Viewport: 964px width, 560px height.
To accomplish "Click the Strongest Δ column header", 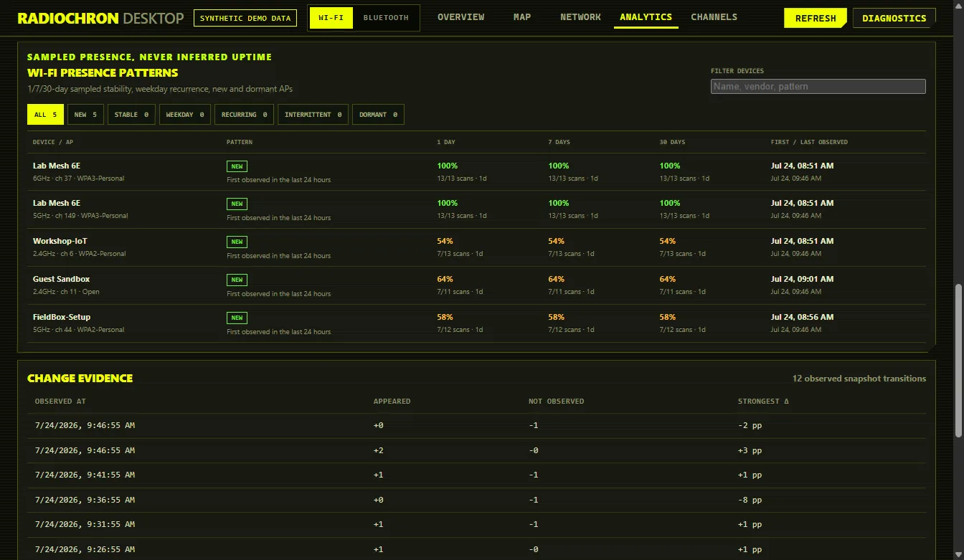I will coord(763,402).
